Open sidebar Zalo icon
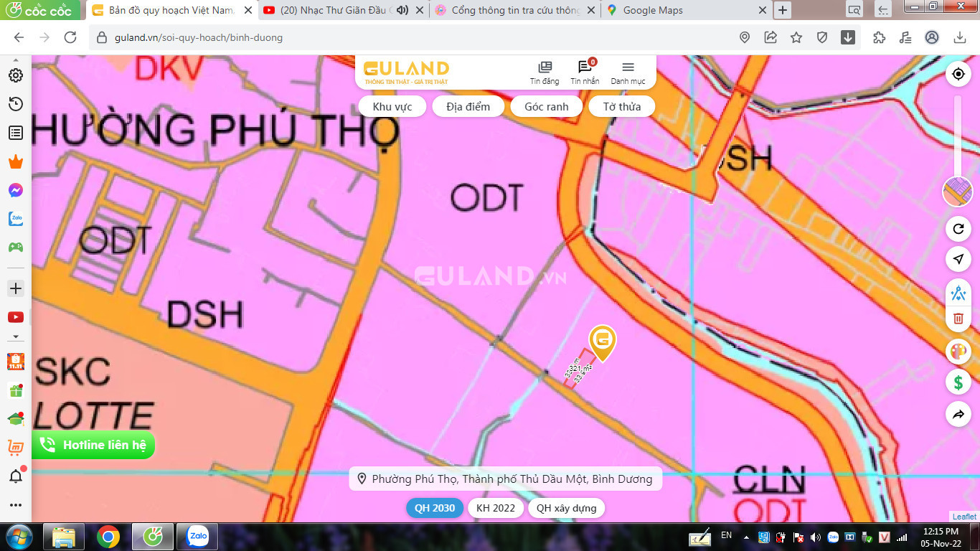 pyautogui.click(x=15, y=219)
